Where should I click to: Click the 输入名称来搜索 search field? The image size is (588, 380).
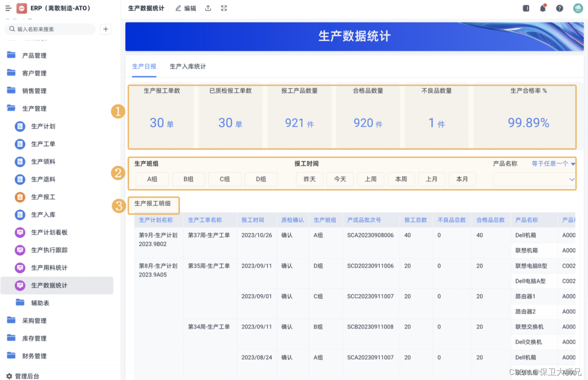pyautogui.click(x=50, y=29)
